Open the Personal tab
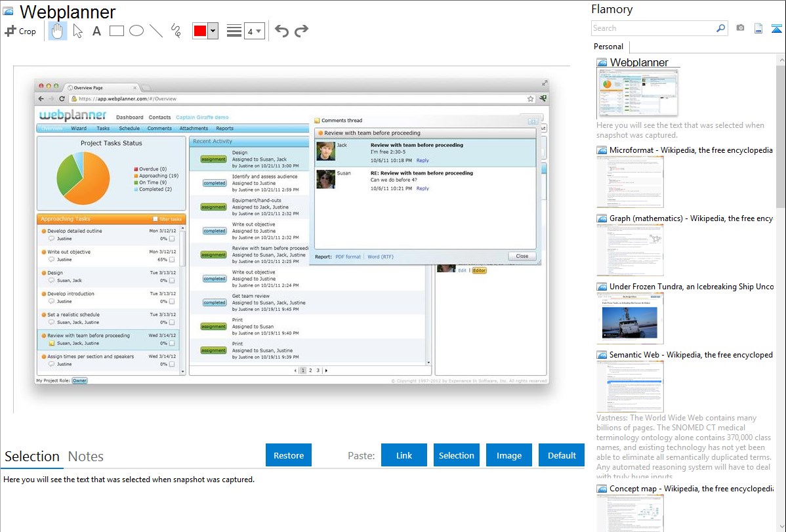The height and width of the screenshot is (532, 786). [608, 47]
